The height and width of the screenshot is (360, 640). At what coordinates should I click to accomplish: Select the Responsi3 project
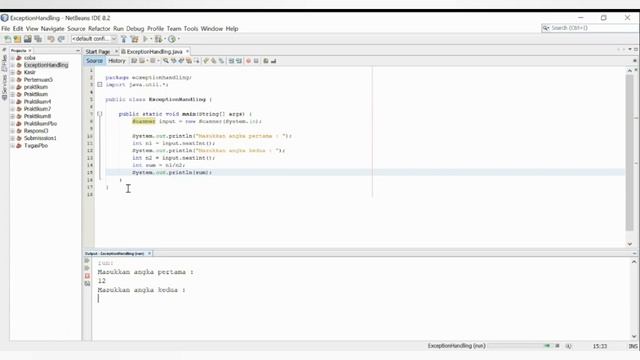tap(36, 131)
